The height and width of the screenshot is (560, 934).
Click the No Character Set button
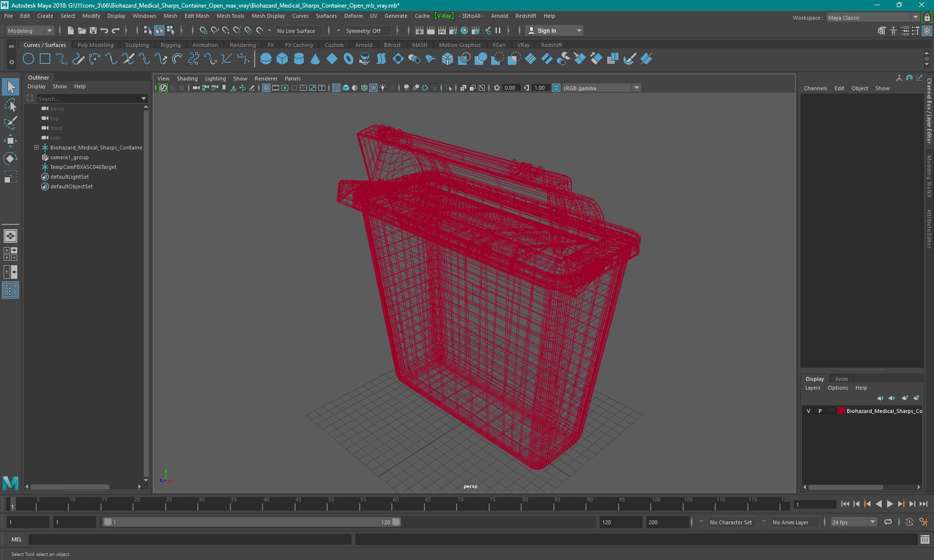pos(731,522)
